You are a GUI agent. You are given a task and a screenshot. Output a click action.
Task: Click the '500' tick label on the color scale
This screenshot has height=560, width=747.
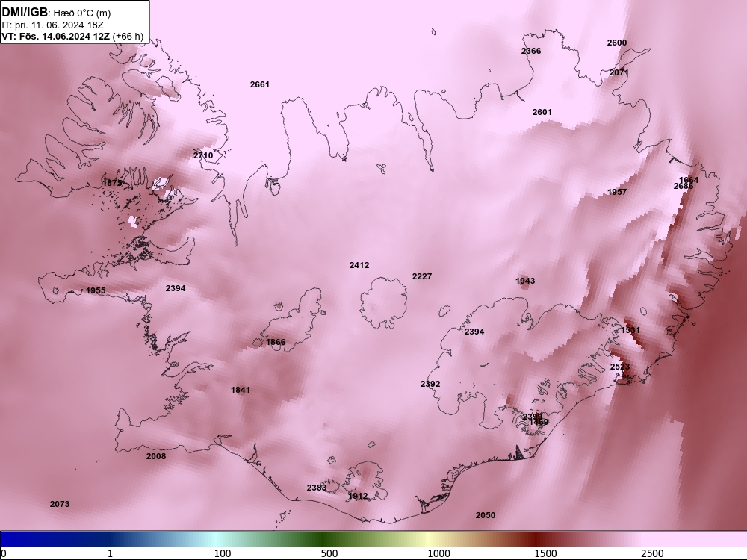point(329,554)
